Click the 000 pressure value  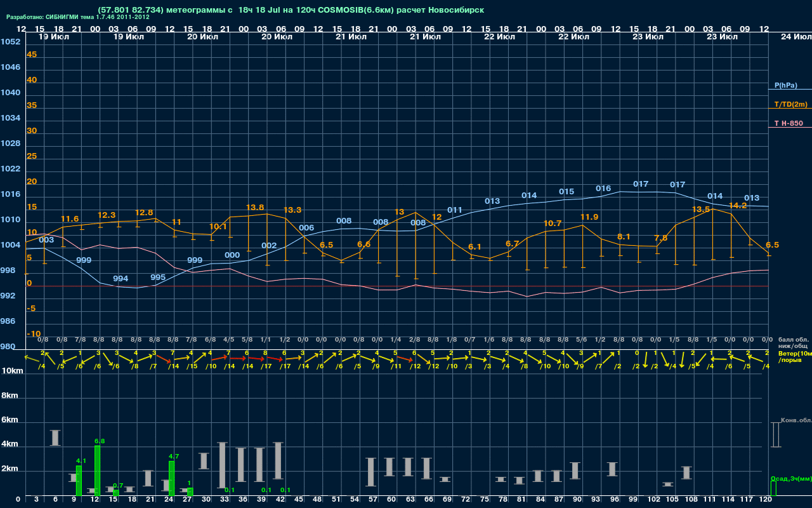tap(232, 255)
